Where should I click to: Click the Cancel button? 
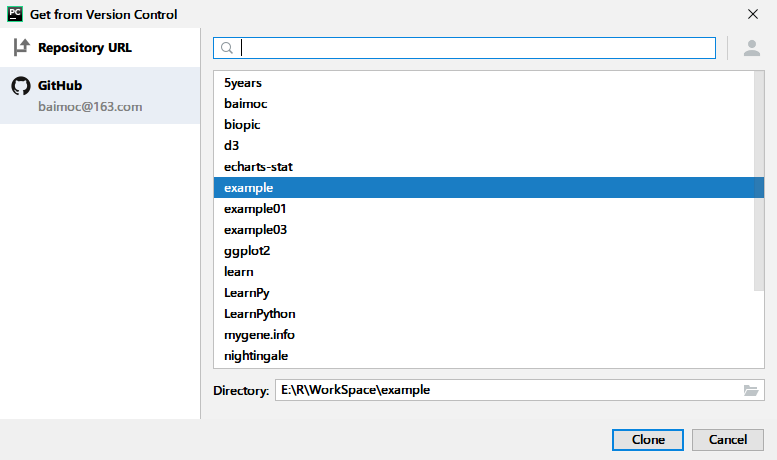click(727, 440)
